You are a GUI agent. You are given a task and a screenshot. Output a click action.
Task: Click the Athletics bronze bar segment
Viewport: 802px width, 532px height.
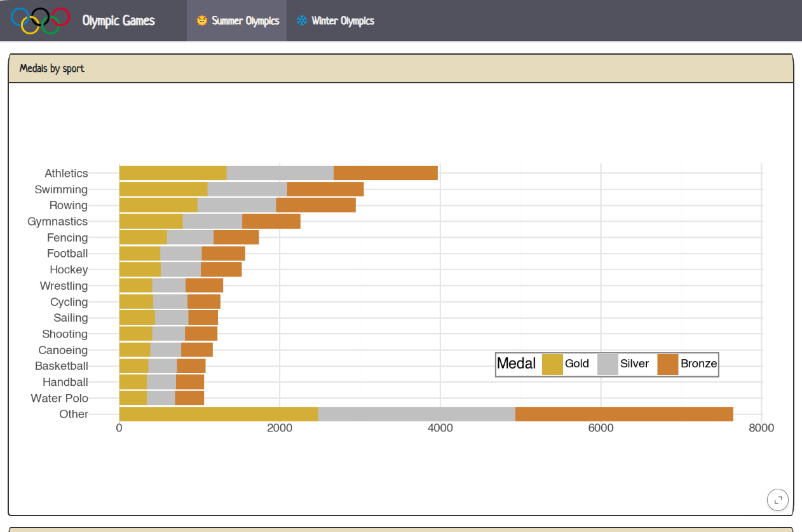385,173
